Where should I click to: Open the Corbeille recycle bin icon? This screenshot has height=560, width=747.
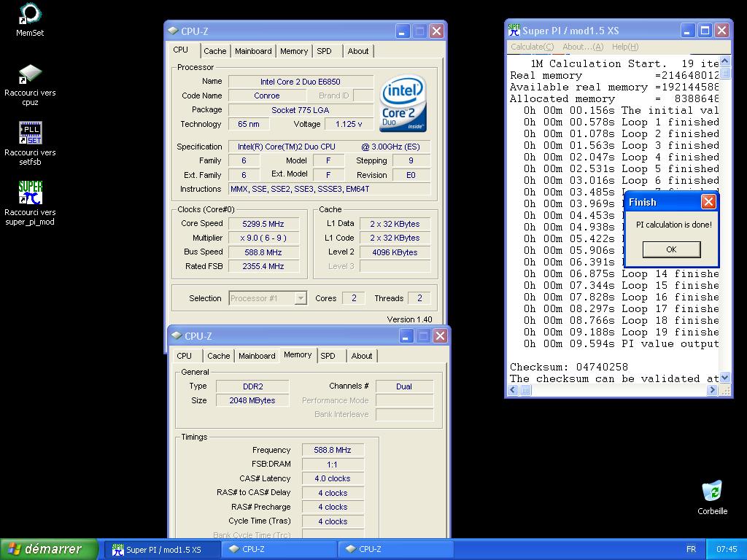click(x=712, y=497)
